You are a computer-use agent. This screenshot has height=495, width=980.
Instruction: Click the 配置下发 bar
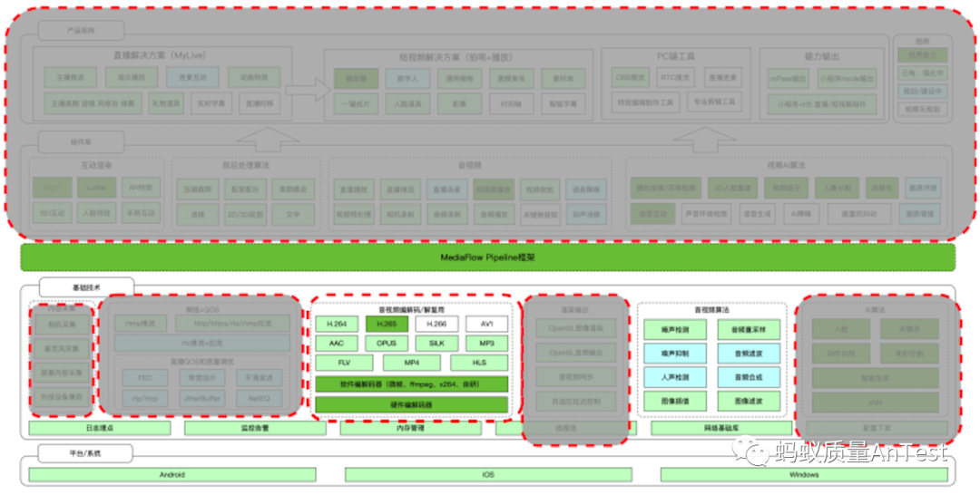[877, 428]
